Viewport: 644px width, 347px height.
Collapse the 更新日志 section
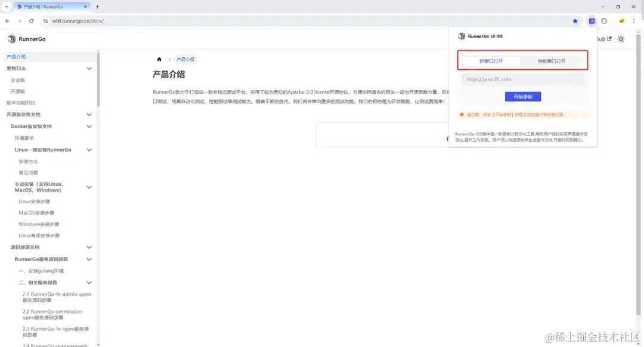point(89,69)
